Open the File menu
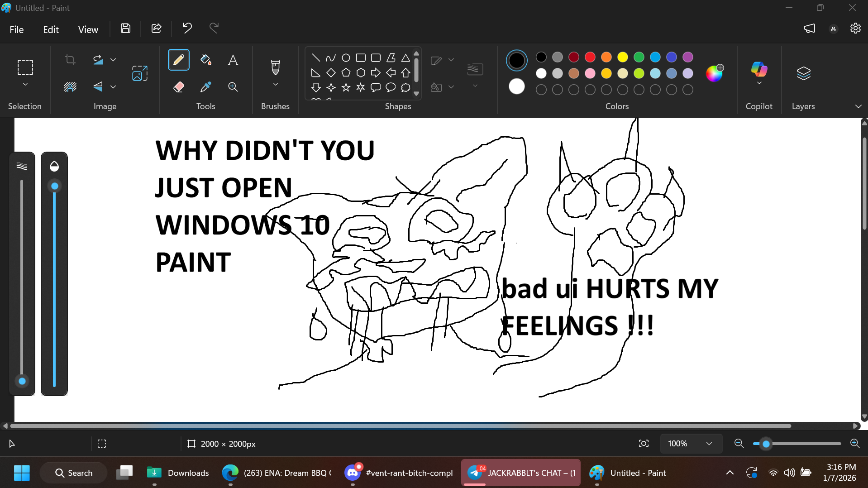This screenshot has width=868, height=488. [x=17, y=29]
